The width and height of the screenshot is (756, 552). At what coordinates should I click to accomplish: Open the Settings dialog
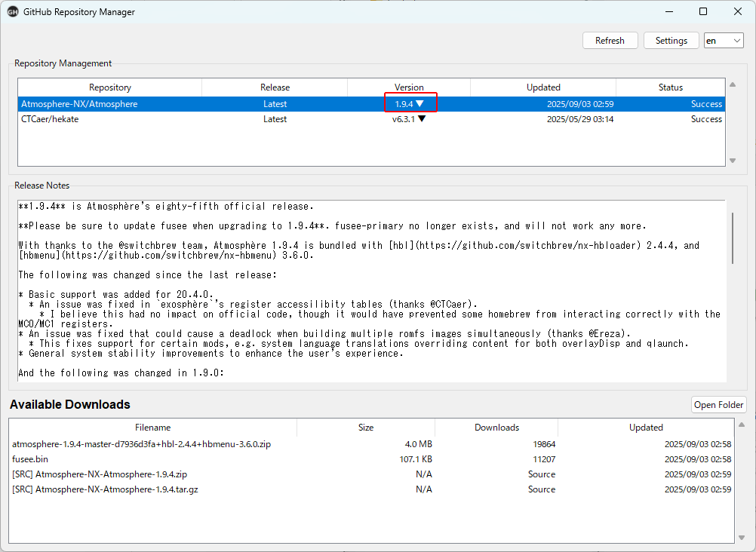point(671,41)
